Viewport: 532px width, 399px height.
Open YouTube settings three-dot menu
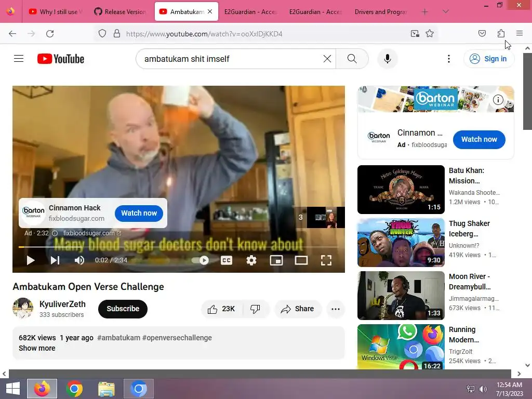click(x=448, y=59)
